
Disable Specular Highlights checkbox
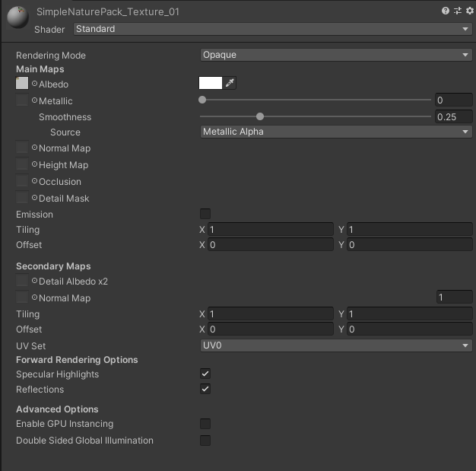[x=205, y=374]
